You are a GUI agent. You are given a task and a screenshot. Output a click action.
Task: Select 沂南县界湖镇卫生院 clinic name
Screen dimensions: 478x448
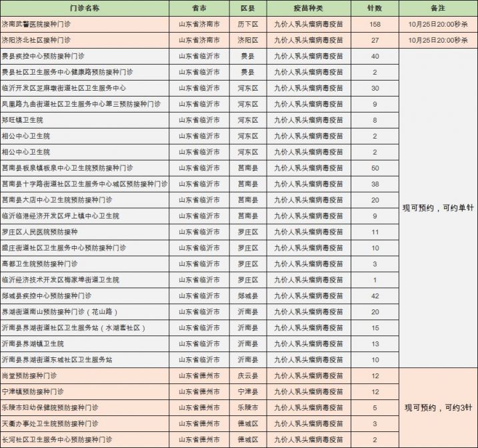point(85,344)
